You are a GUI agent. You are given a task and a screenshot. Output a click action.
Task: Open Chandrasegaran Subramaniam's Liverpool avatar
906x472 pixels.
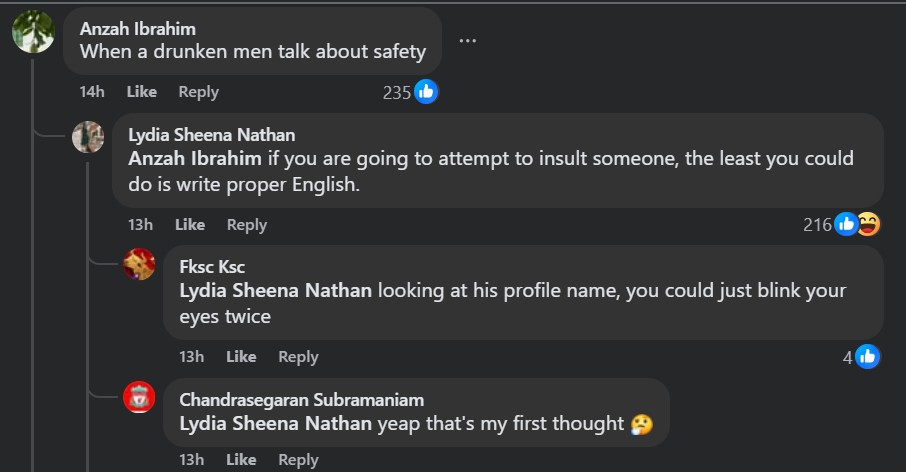139,397
